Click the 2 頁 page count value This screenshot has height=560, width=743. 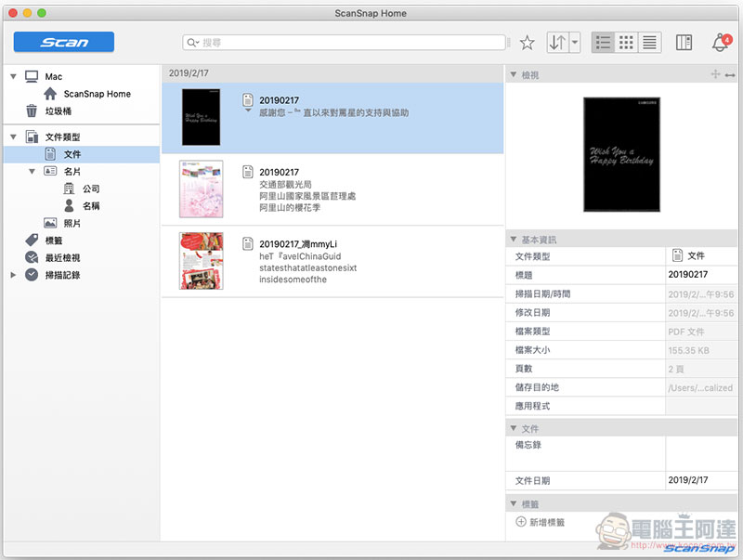tap(701, 369)
